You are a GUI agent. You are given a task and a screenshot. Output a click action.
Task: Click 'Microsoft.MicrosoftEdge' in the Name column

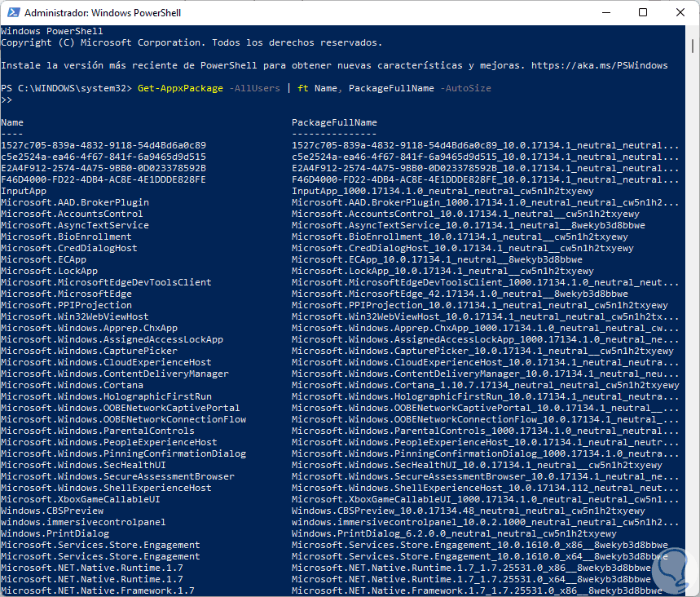[x=67, y=294]
